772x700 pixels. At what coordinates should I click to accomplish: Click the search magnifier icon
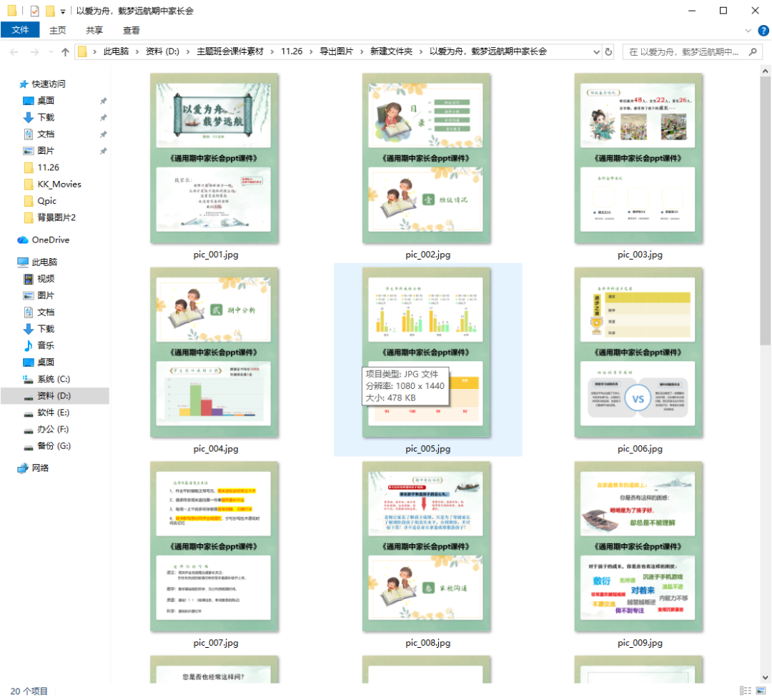pos(753,52)
